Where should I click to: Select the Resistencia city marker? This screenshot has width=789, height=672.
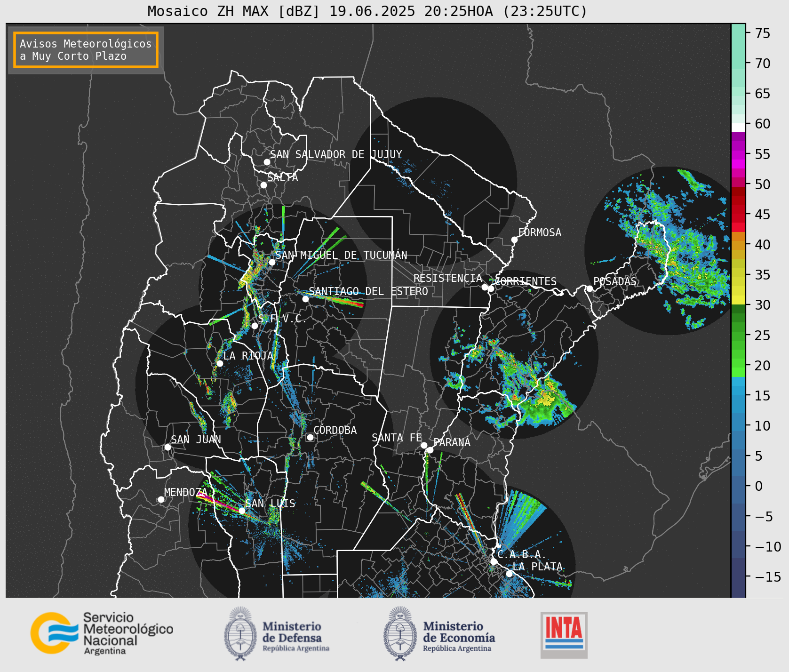485,287
